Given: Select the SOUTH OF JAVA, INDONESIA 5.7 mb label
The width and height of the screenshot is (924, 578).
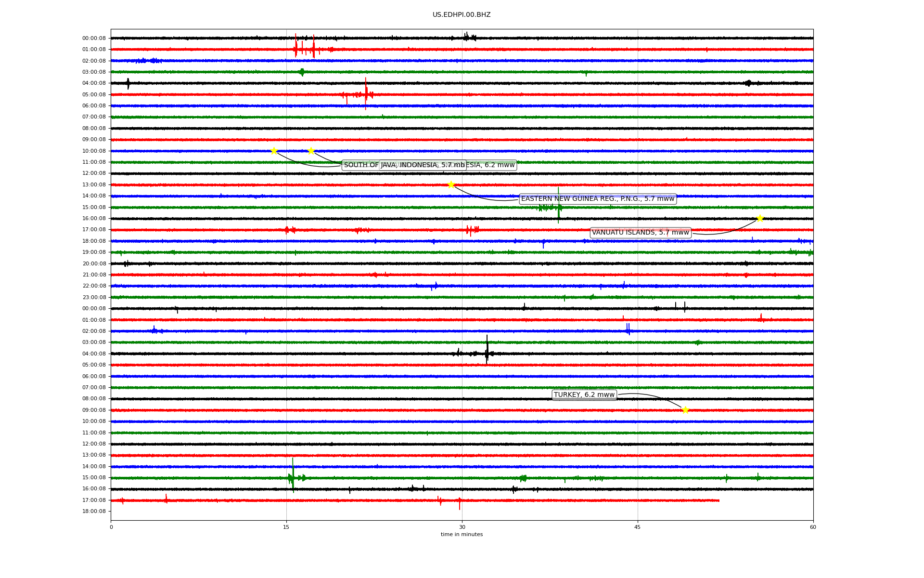Looking at the screenshot, I should pyautogui.click(x=404, y=165).
